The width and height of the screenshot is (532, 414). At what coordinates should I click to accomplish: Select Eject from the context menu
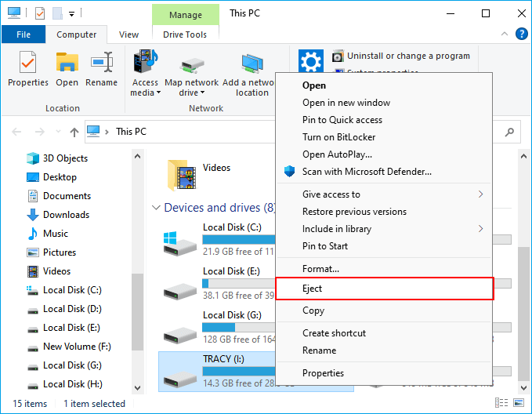tap(313, 289)
